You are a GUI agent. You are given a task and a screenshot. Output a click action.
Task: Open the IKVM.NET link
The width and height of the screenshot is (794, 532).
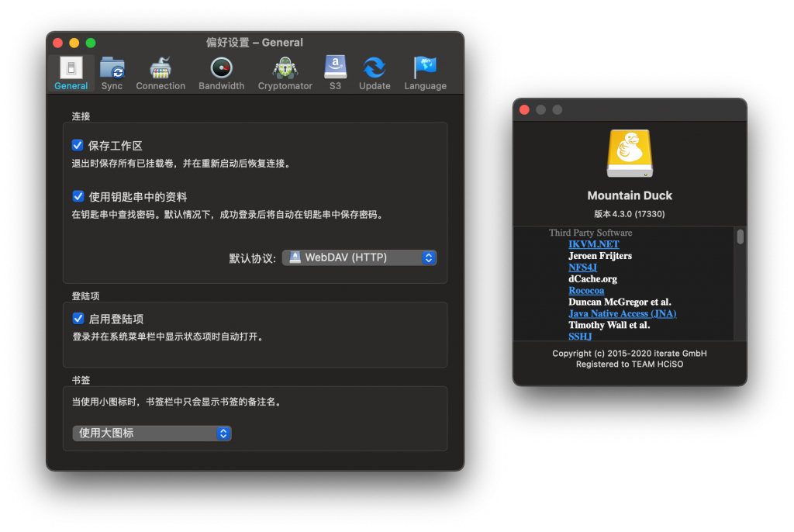click(593, 244)
